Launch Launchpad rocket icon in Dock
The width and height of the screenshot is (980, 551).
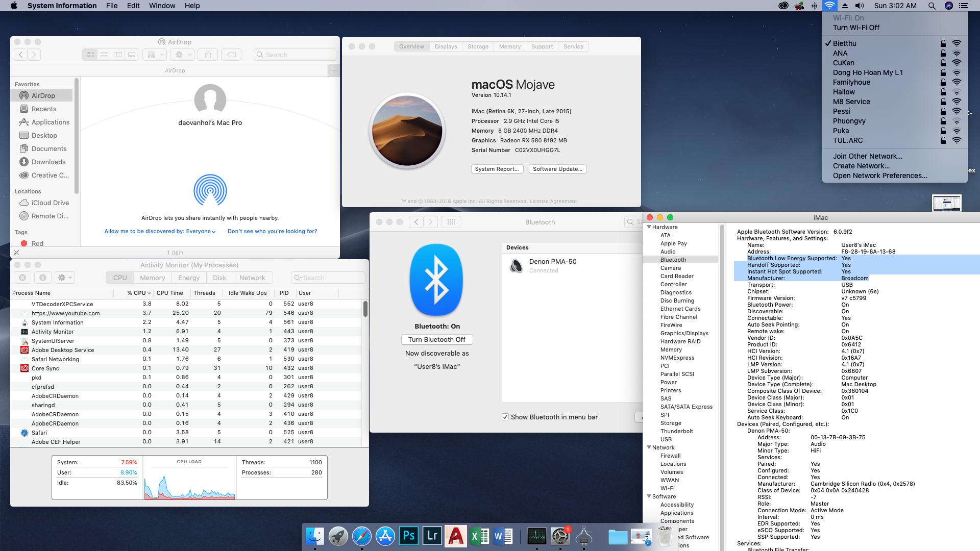coord(338,536)
